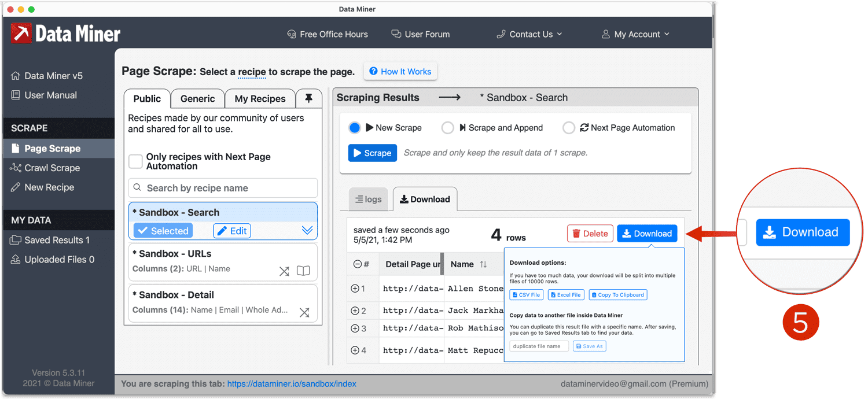The height and width of the screenshot is (399, 868).
Task: Open the Generic recipes tab
Action: pyautogui.click(x=197, y=98)
